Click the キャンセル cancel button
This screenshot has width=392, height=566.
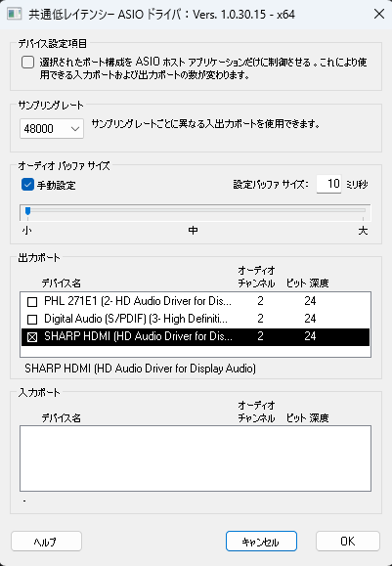[x=261, y=542]
